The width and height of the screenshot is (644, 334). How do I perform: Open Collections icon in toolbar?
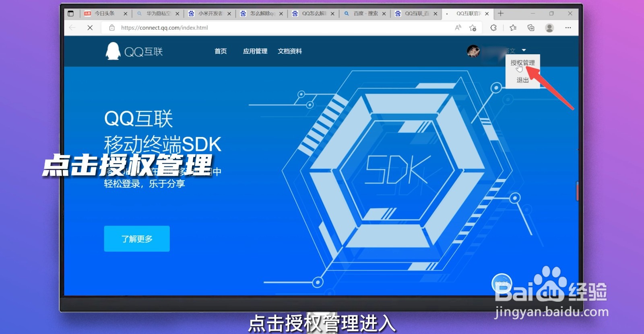click(x=531, y=28)
